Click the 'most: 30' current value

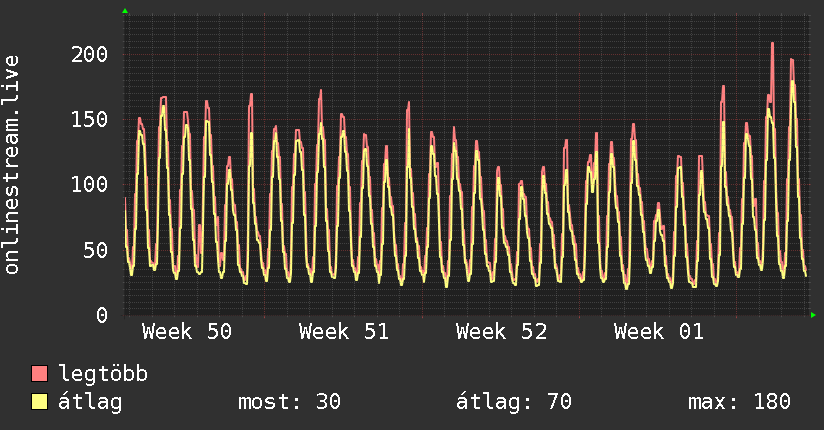pos(289,402)
